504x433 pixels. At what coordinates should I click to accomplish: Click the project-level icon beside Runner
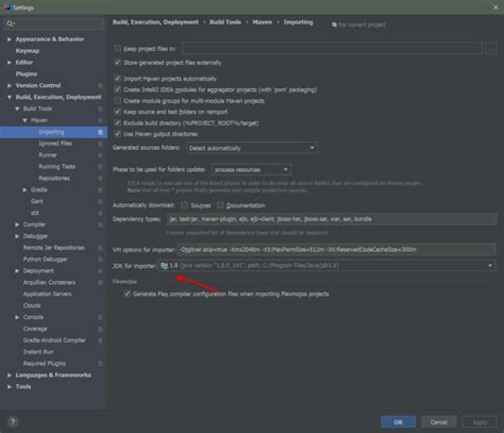100,155
